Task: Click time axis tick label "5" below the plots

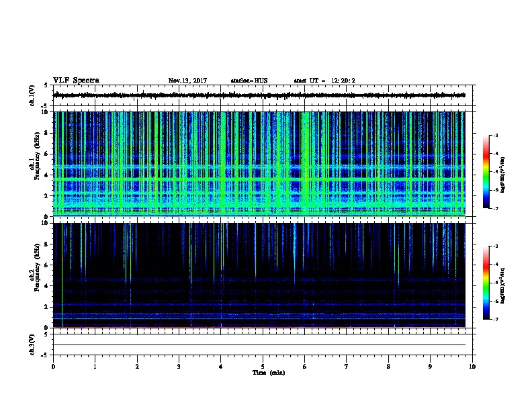Action: pos(263,366)
